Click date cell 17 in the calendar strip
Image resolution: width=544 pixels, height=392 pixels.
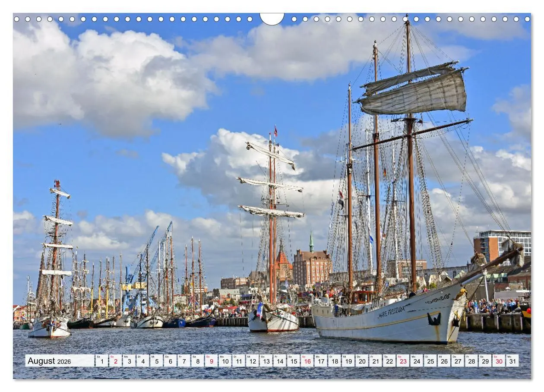[x=321, y=361]
